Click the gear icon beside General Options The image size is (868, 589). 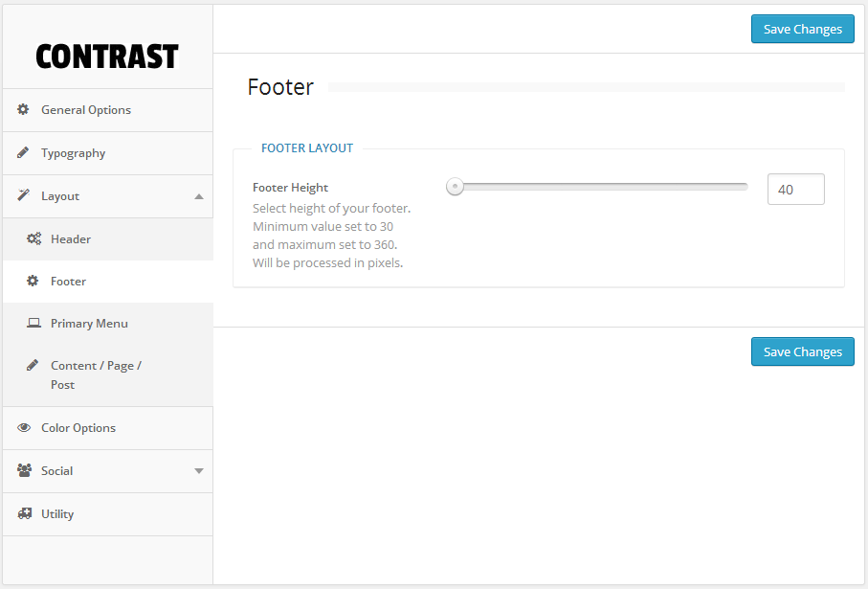pos(23,109)
